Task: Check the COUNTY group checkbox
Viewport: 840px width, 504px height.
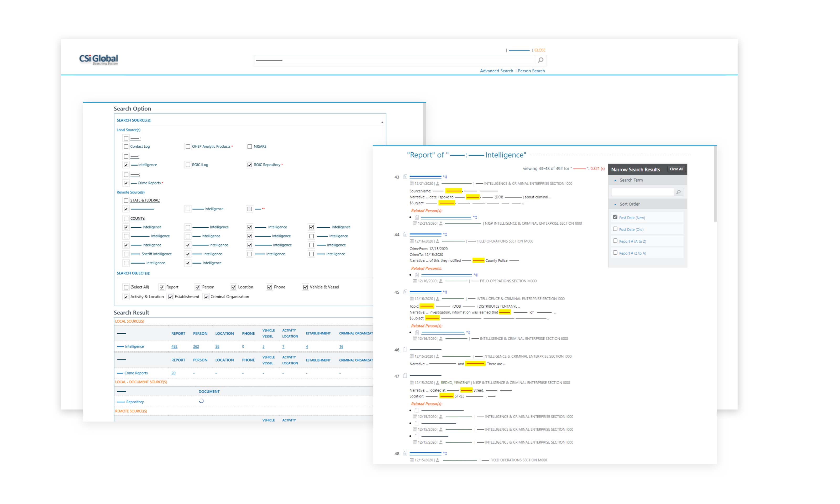Action: coord(126,219)
